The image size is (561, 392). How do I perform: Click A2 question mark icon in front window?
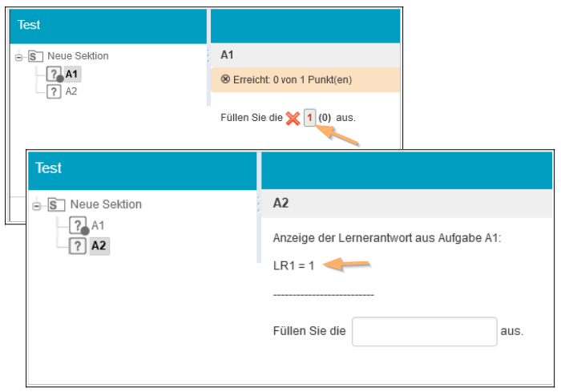coord(78,246)
